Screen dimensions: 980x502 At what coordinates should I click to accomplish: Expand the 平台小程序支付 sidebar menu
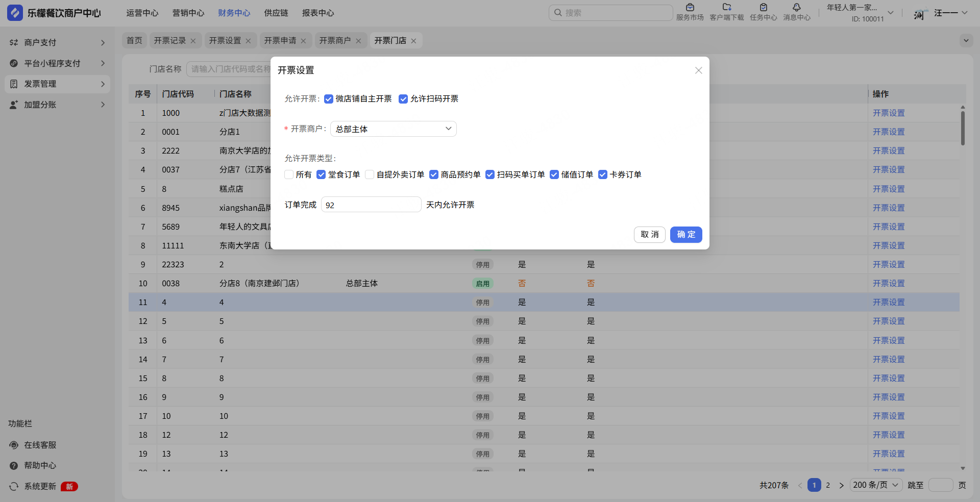(x=103, y=63)
